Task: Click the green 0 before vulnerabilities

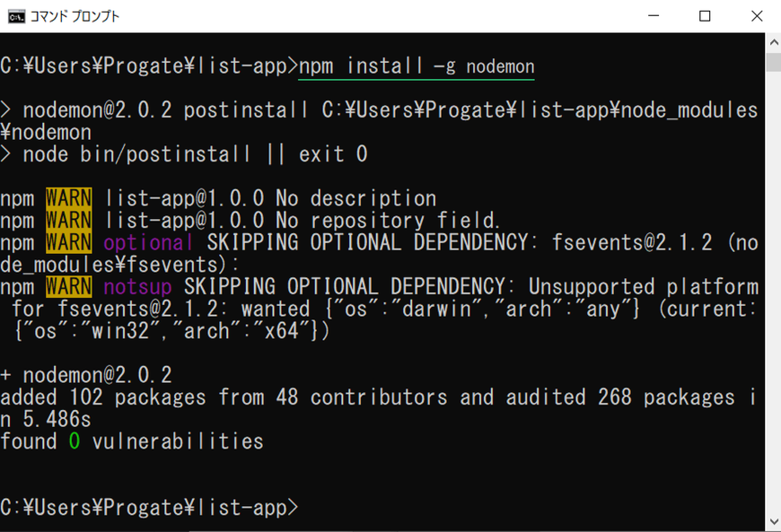Action: [x=75, y=441]
